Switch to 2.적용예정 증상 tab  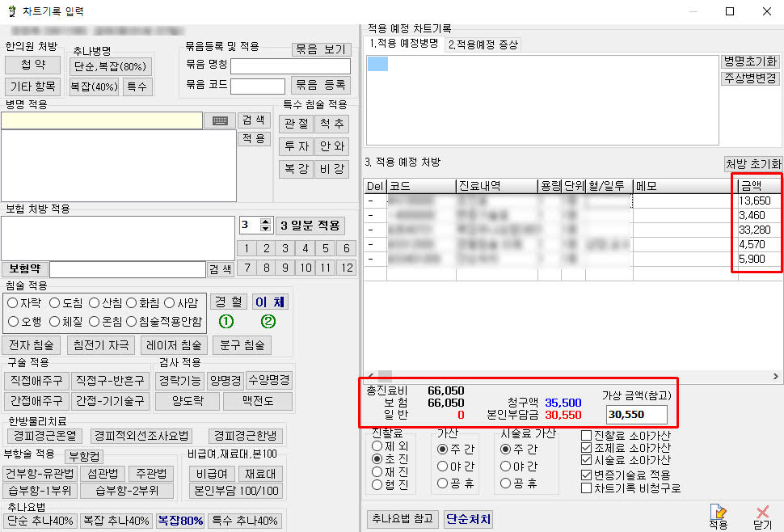[x=483, y=44]
